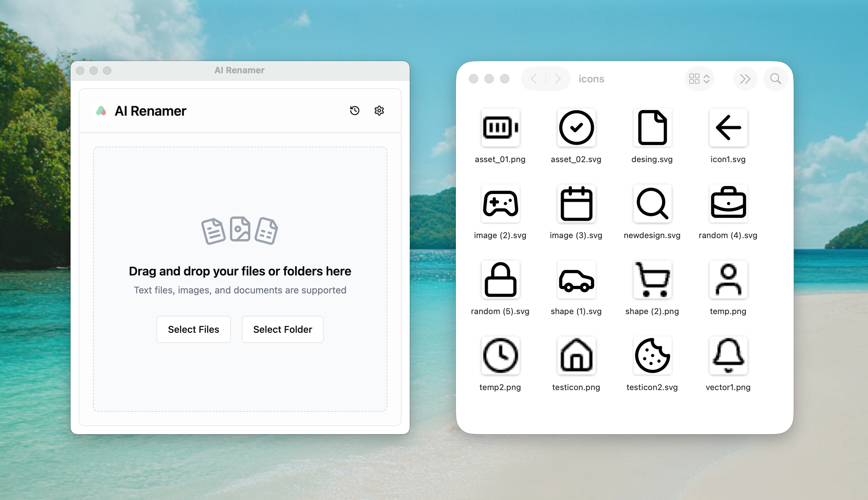This screenshot has height=500, width=868.
Task: Click the Select Folder button
Action: tap(282, 329)
